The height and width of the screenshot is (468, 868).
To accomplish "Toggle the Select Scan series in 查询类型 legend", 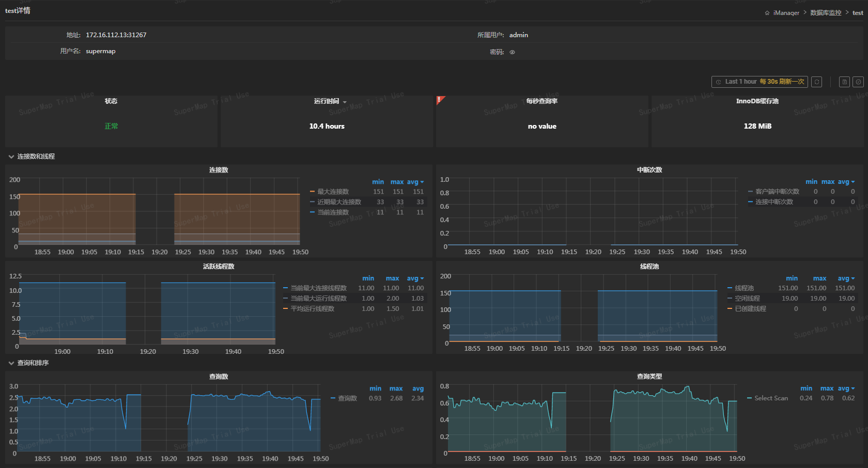I will 771,398.
